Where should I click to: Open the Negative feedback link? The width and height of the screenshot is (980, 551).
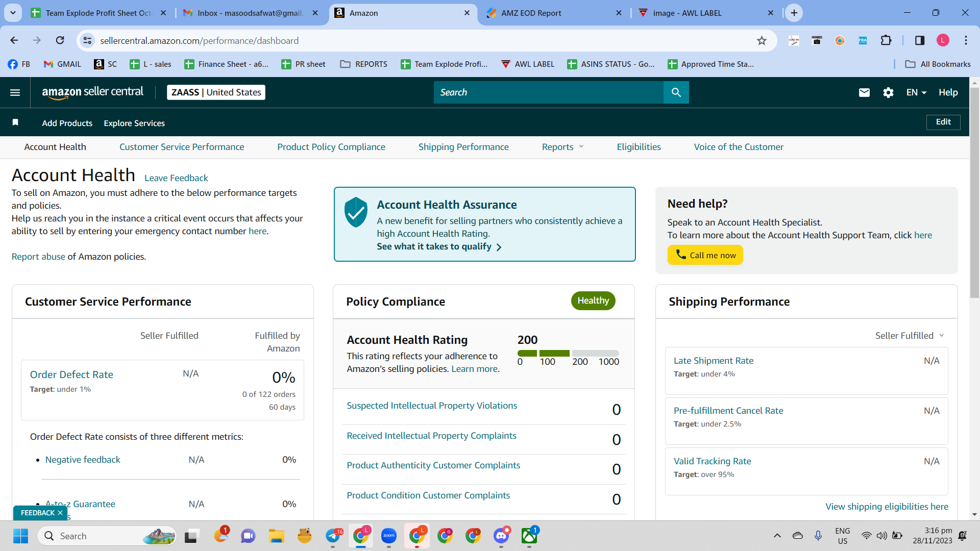click(83, 460)
